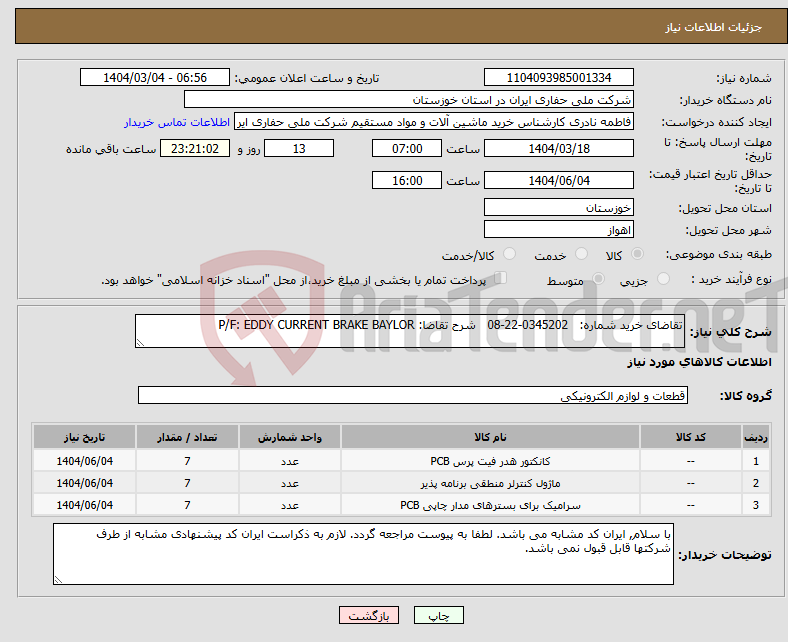The height and width of the screenshot is (642, 788).
Task: Click the واحد شمارش column header
Action: [x=290, y=437]
